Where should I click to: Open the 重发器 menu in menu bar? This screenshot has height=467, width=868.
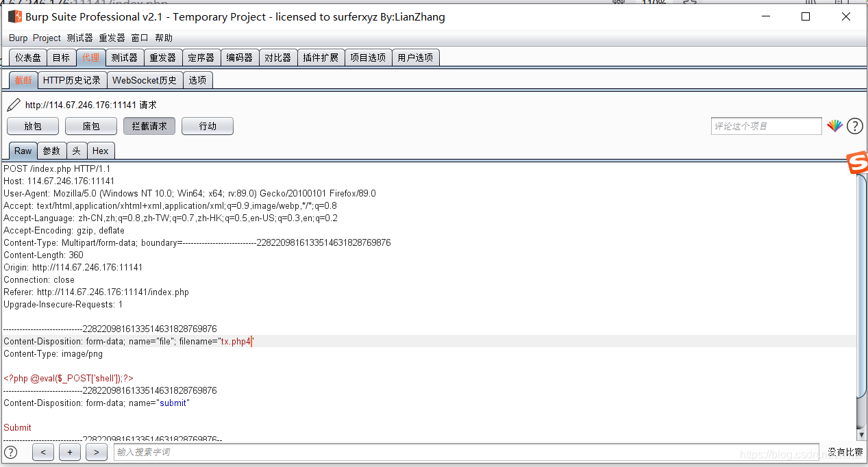click(112, 38)
